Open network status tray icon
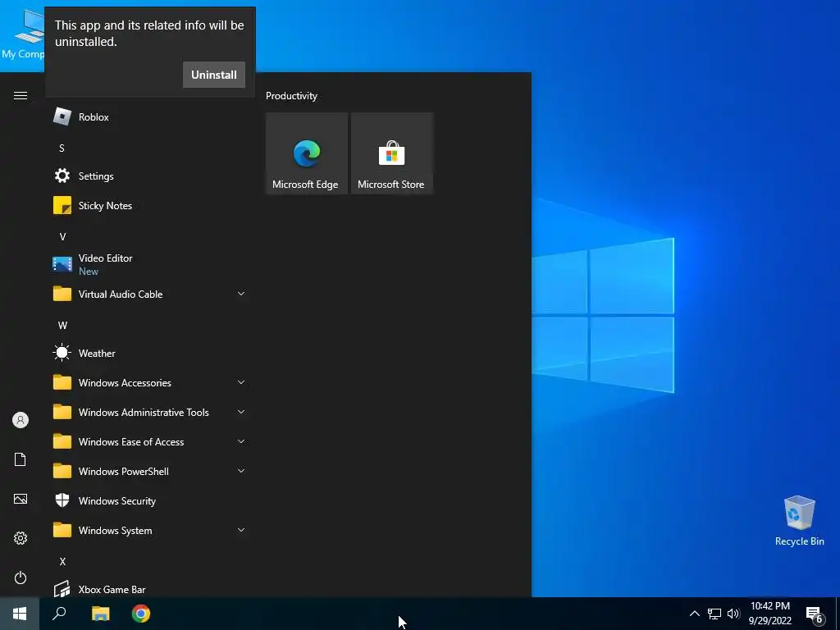Viewport: 840px width, 630px height. coord(714,614)
